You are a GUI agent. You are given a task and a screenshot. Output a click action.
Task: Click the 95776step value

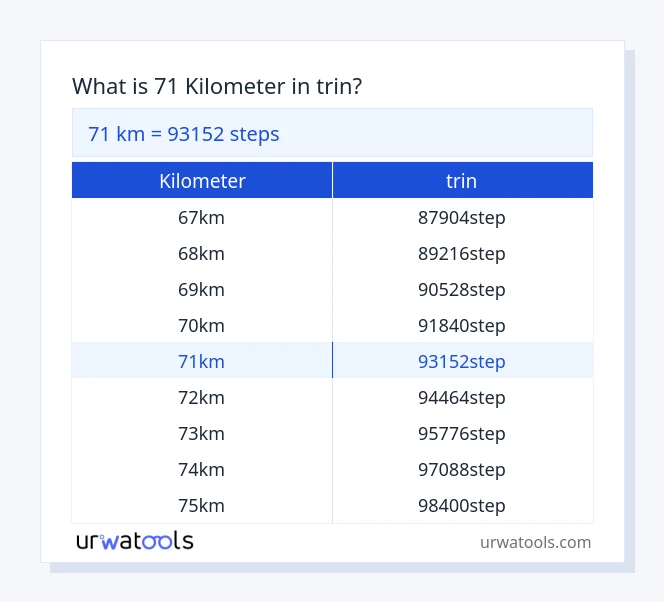point(461,433)
